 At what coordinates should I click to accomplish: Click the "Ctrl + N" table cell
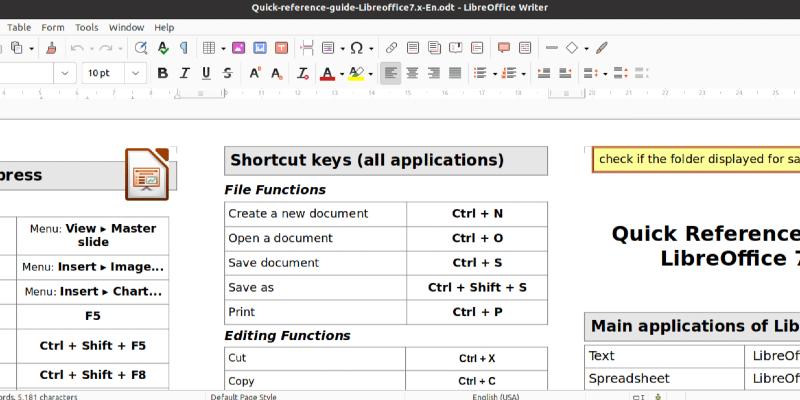477,213
